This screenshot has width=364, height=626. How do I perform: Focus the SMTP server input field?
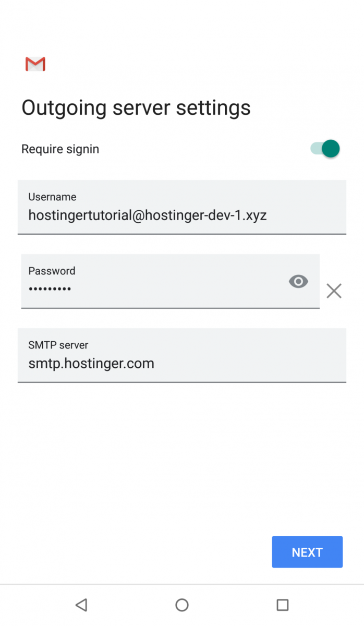click(182, 355)
